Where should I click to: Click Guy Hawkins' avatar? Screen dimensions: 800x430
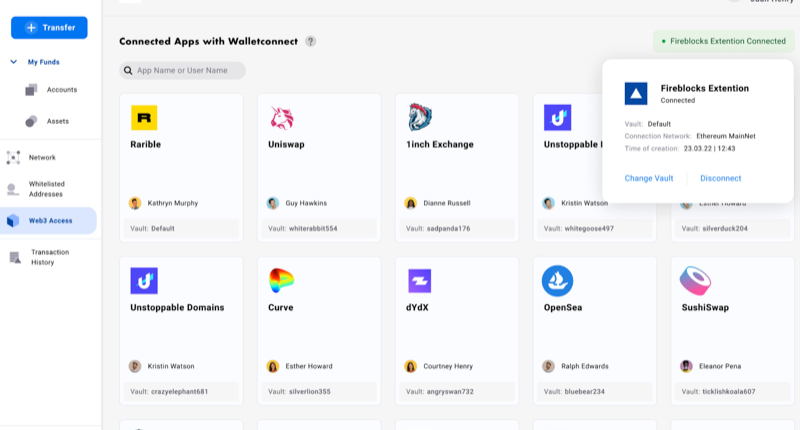pos(273,203)
